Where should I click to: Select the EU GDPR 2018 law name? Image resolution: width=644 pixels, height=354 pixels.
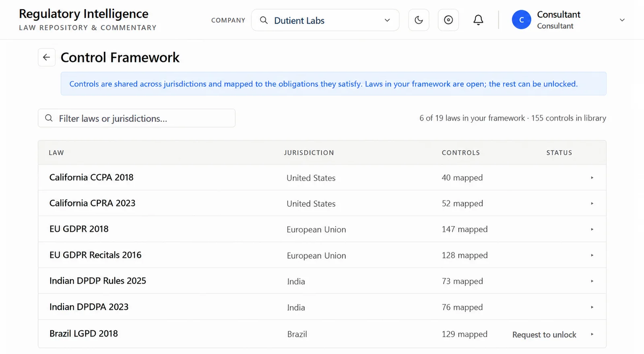point(79,229)
